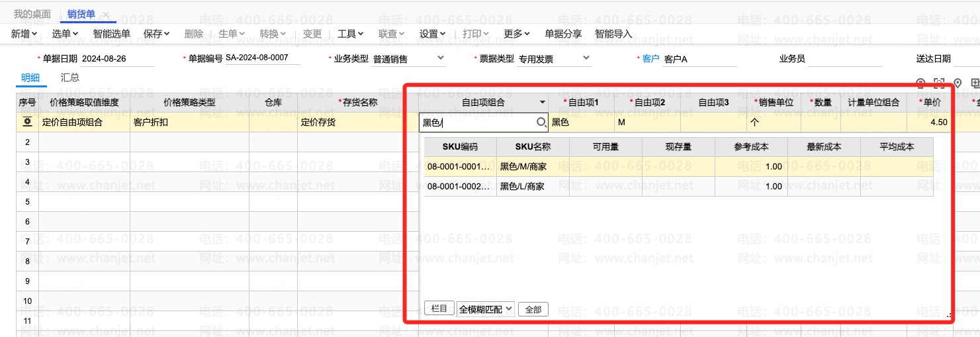Click the row 1 settings gear icon

[x=27, y=122]
